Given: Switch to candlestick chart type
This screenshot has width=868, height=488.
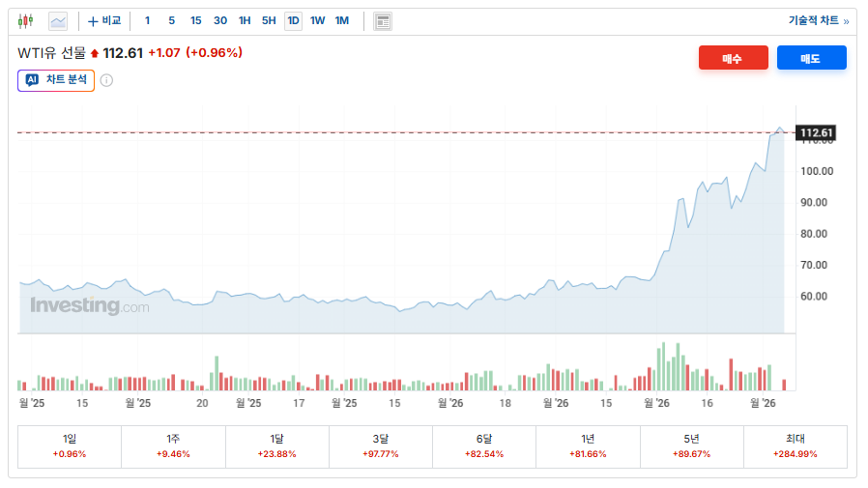Looking at the screenshot, I should [25, 20].
